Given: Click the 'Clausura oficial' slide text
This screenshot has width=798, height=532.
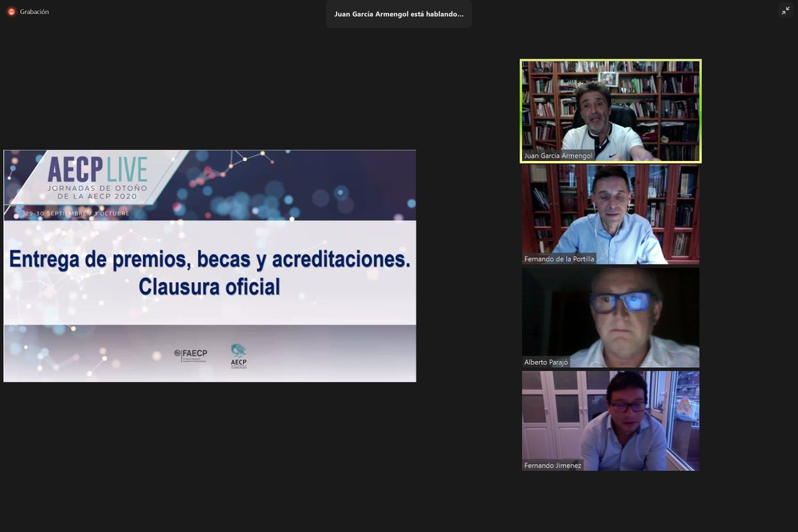Looking at the screenshot, I should pyautogui.click(x=209, y=287).
